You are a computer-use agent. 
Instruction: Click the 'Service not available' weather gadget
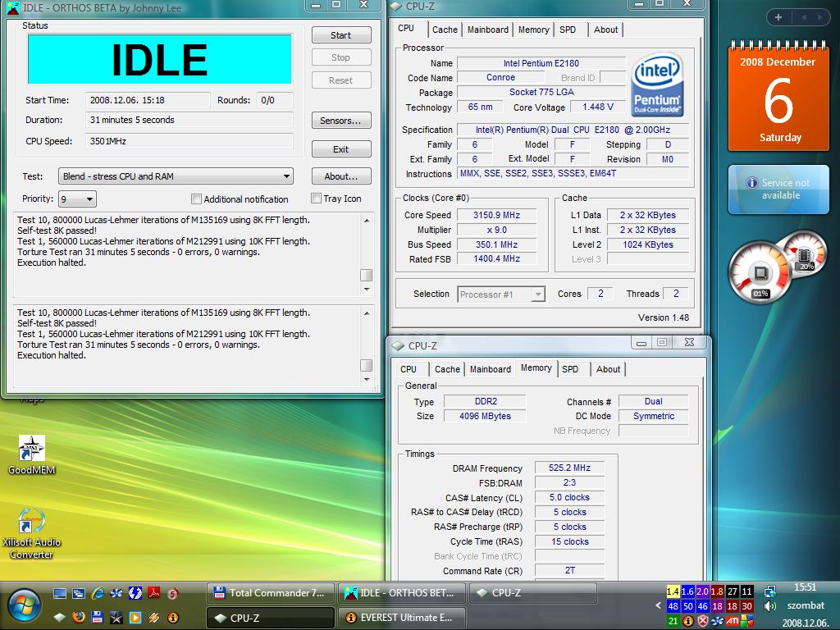click(778, 189)
